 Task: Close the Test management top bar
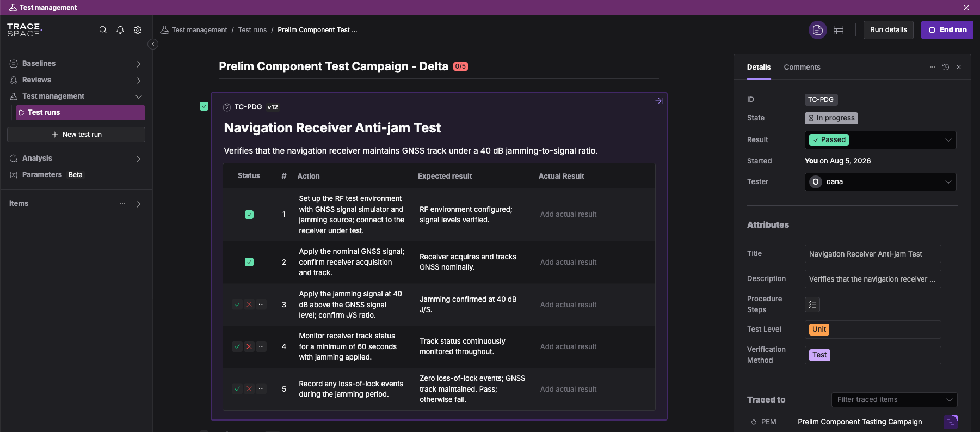[966, 8]
